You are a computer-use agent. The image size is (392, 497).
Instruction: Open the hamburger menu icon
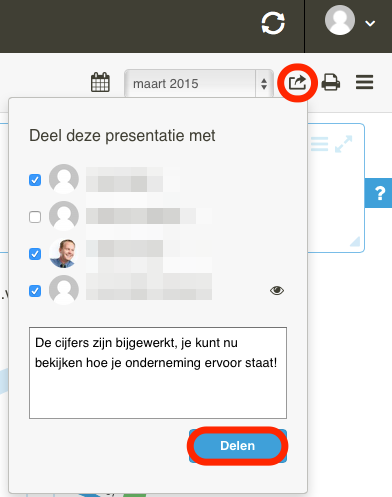click(x=364, y=82)
